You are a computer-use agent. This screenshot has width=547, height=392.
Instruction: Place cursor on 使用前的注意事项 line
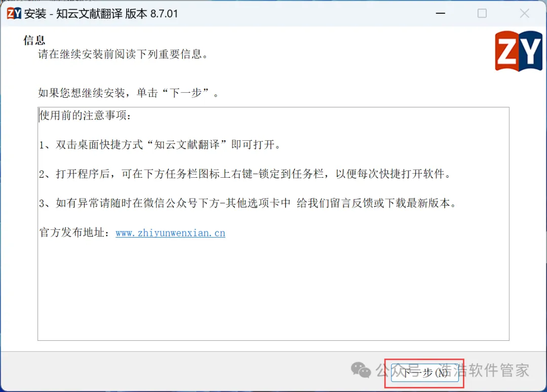click(x=85, y=115)
